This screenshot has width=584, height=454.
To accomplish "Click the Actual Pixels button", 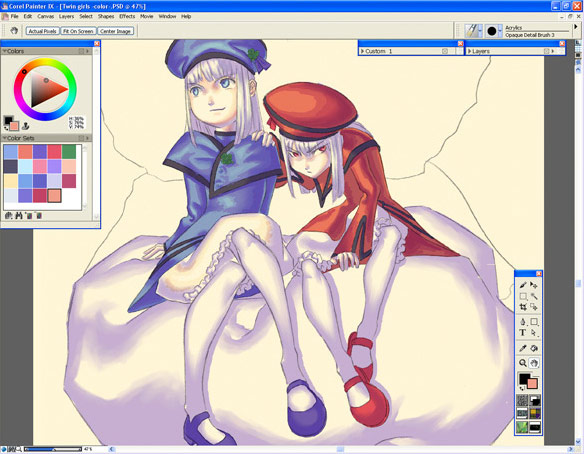I will click(42, 31).
